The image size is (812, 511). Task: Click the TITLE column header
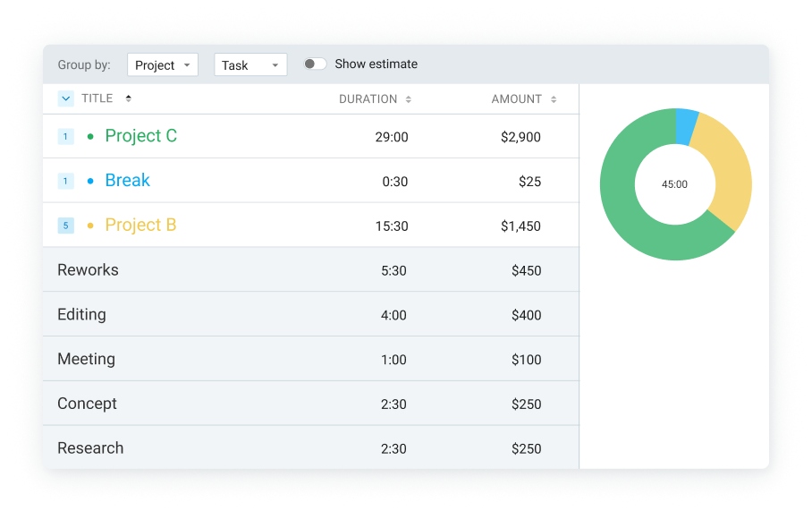click(97, 98)
